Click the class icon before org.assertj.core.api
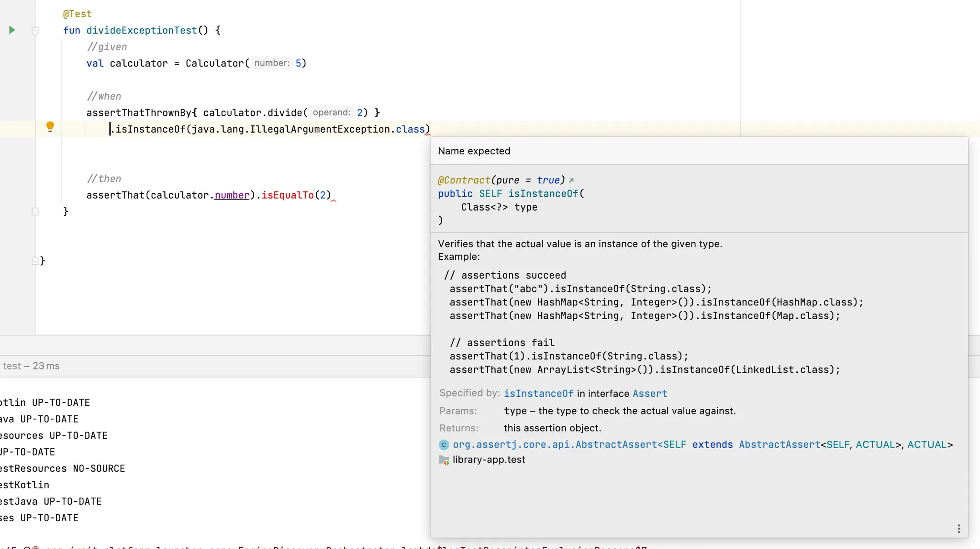 click(444, 445)
